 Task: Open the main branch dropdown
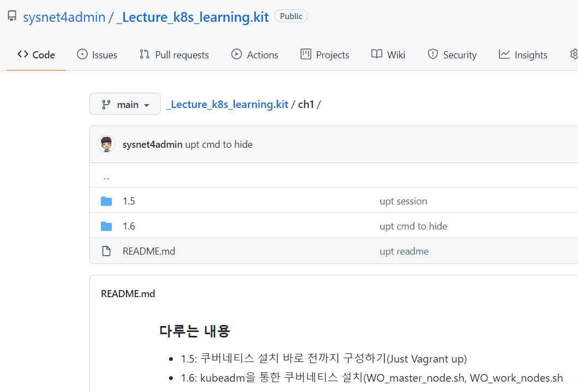click(x=125, y=104)
